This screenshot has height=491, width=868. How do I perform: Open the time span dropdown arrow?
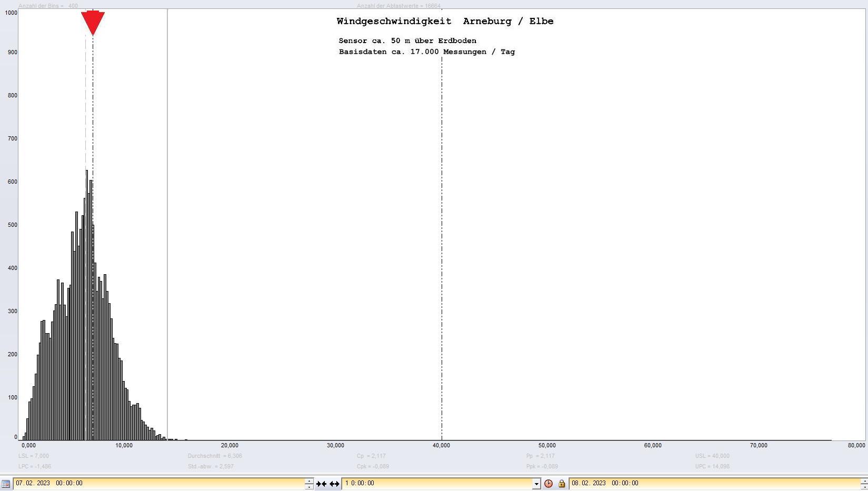pos(536,484)
